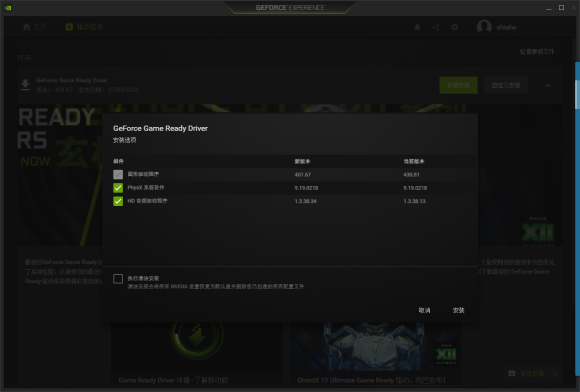Uncheck the PhysX system software checkbox
Image resolution: width=580 pixels, height=392 pixels.
[x=118, y=188]
